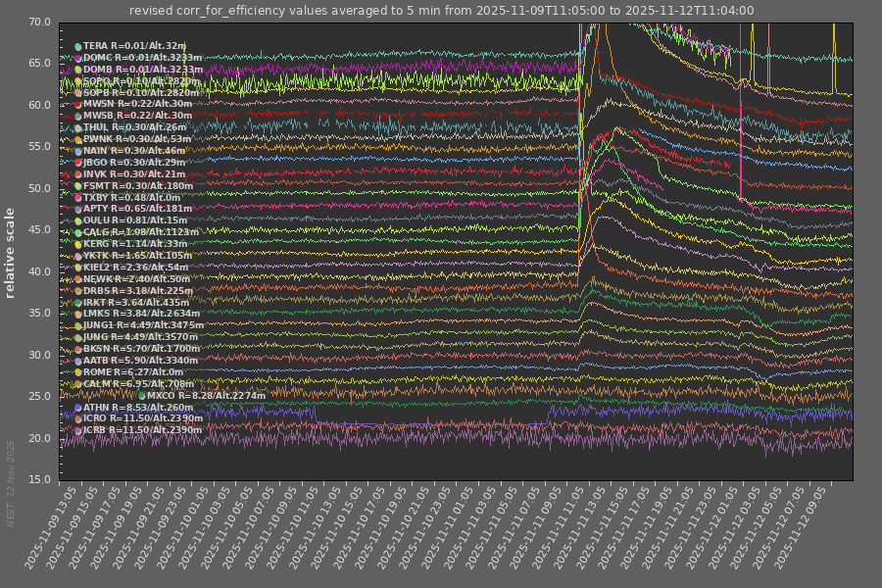Click the MXCO legend color dot
Viewport: 882px width, 588px height.
142,396
